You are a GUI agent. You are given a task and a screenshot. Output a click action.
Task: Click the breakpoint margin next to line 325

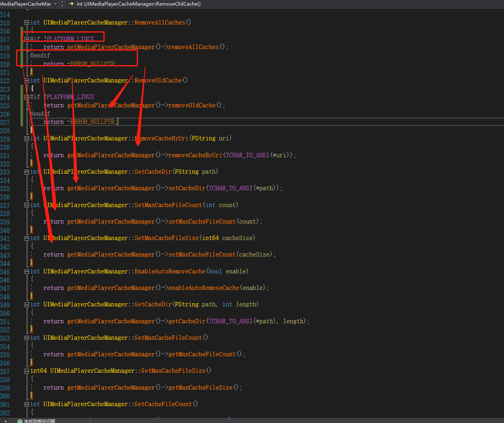[x=17, y=105]
